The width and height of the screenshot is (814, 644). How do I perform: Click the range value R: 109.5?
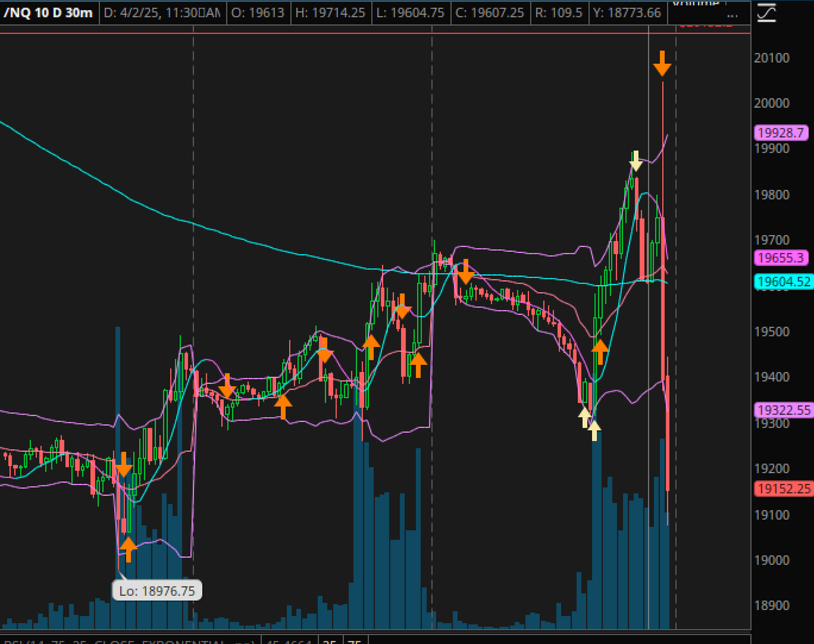(x=560, y=12)
